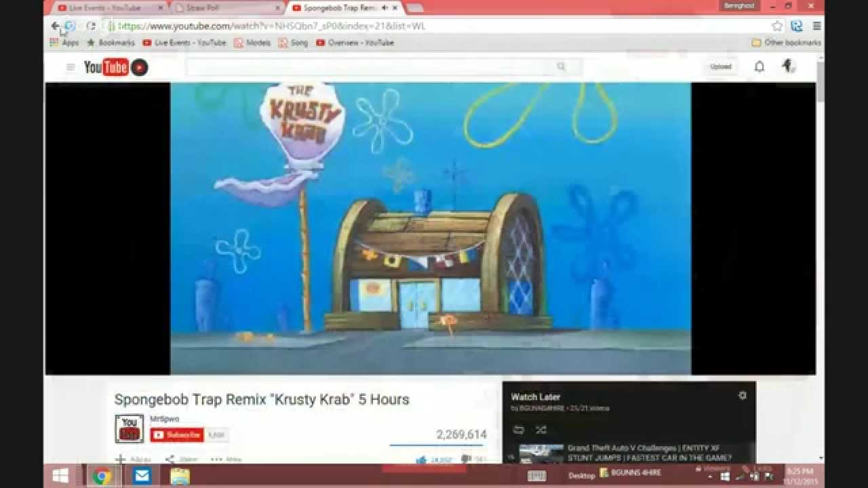Open Watch Later playlist settings gear
The image size is (868, 488).
coord(742,395)
